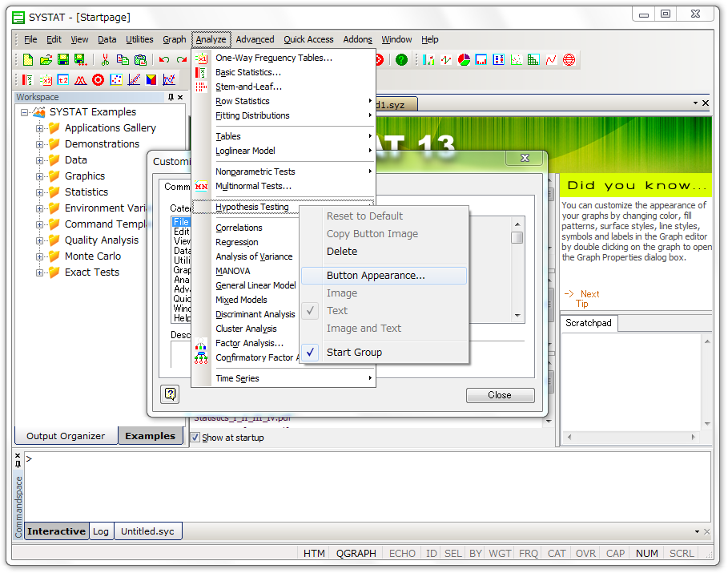Click the Open folder toolbar icon
The image size is (728, 573).
click(46, 59)
